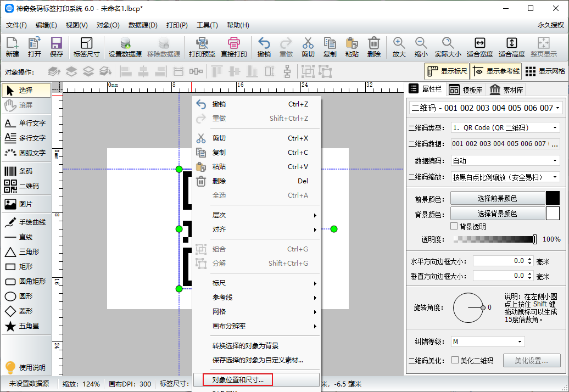569x392 pixels.
Task: Select the 圆弧文字 arc text tool
Action: coord(25,153)
